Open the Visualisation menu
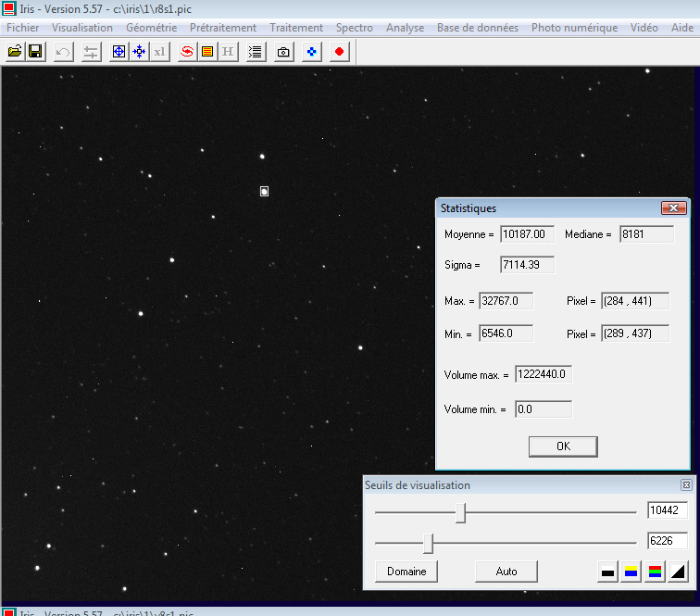Image resolution: width=700 pixels, height=616 pixels. pyautogui.click(x=82, y=28)
